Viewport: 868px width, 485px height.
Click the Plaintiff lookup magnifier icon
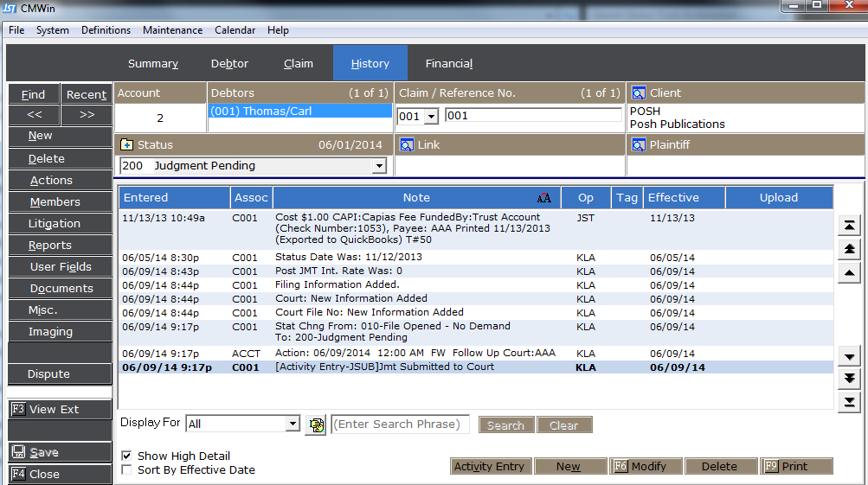[x=640, y=145]
